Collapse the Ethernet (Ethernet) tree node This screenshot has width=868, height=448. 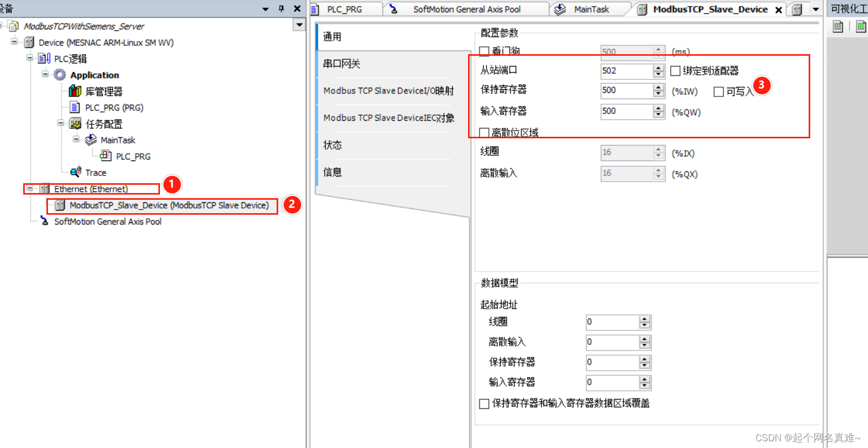point(30,188)
